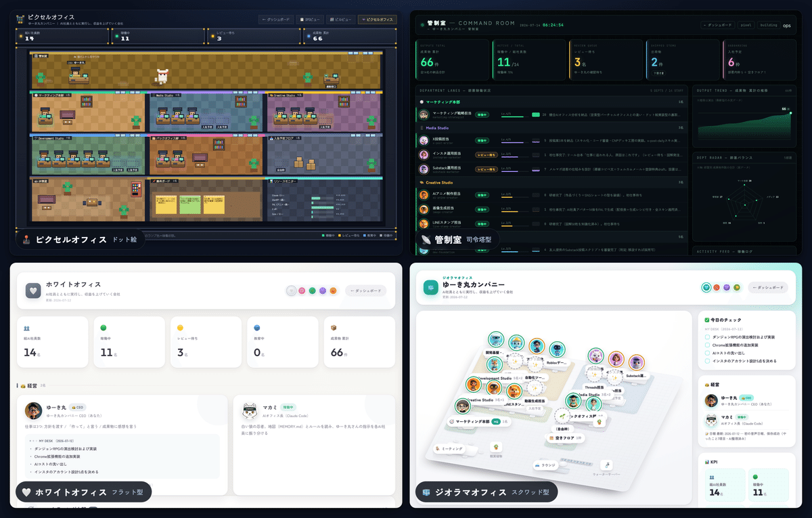
Task: Click the Substack運用担当 avatar icon
Action: [424, 169]
